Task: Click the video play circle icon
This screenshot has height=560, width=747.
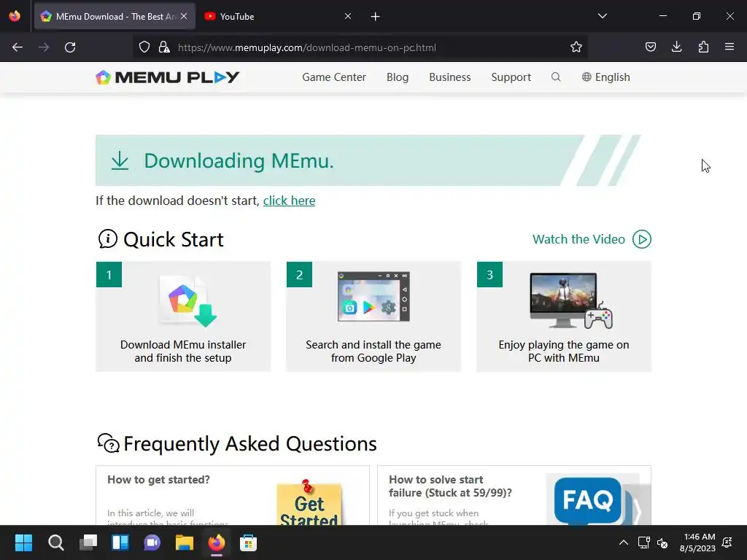Action: [642, 239]
